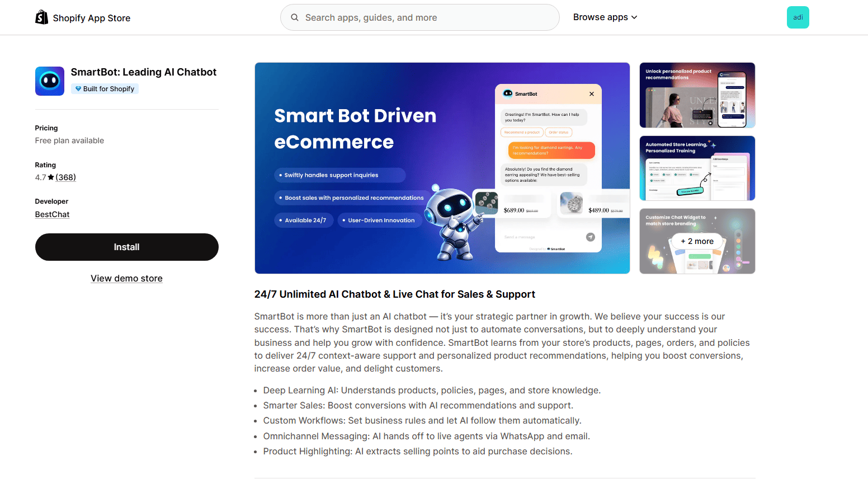Click the Deep Learning AI bullet text
Viewport: 868px width, 479px height.
[432, 391]
